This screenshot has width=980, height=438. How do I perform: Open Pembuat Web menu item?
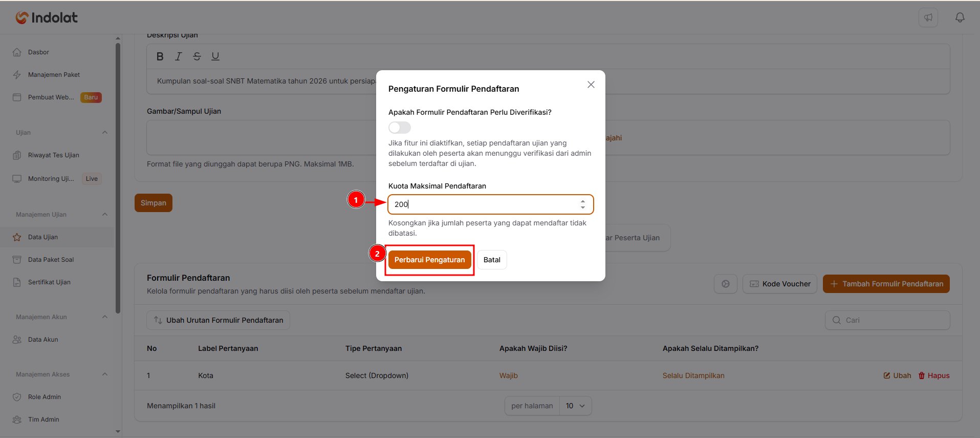(57, 97)
